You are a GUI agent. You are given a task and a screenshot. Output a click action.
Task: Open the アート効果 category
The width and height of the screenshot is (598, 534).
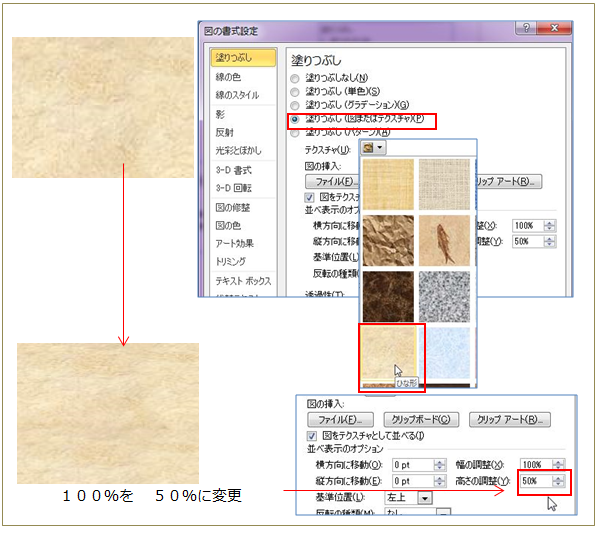(x=234, y=243)
